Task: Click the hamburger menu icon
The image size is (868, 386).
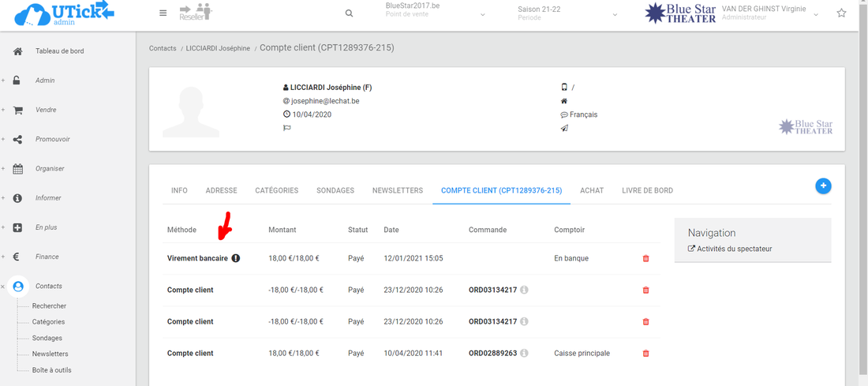Action: click(x=163, y=13)
